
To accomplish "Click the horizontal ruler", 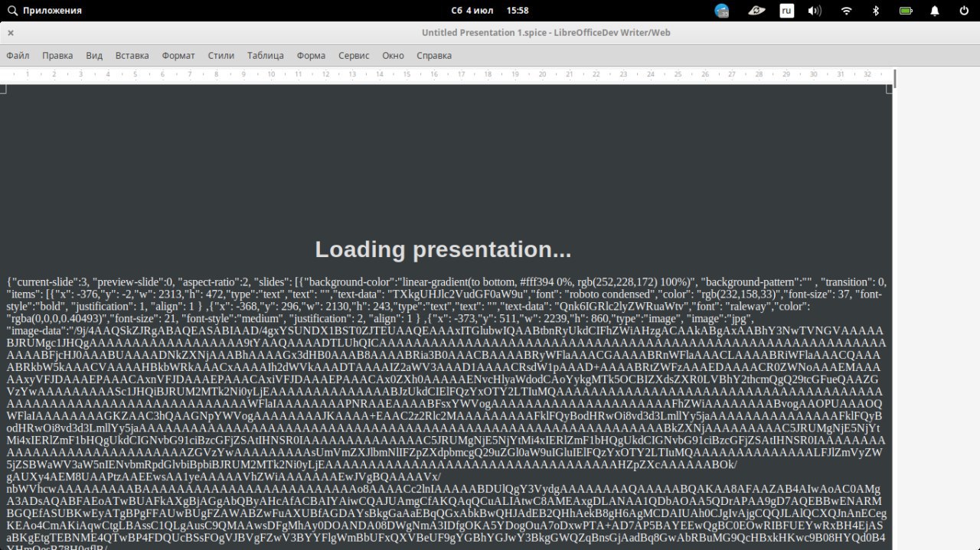I will click(x=448, y=75).
